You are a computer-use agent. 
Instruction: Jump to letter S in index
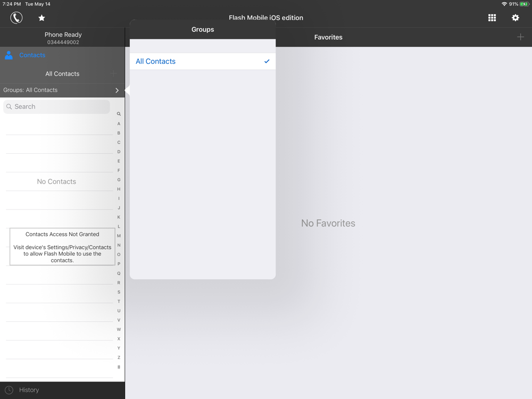[119, 292]
